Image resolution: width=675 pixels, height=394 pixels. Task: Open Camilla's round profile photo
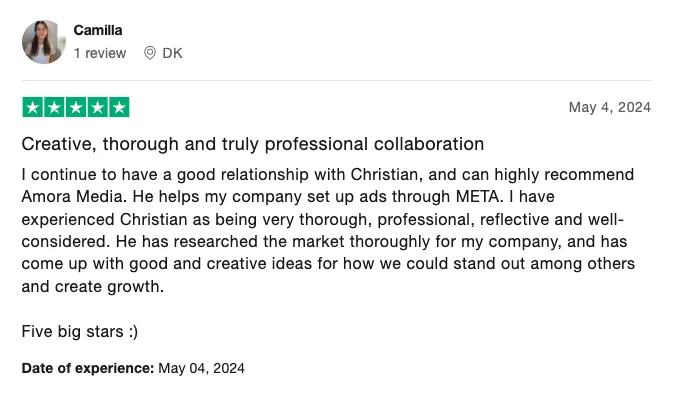pos(44,42)
